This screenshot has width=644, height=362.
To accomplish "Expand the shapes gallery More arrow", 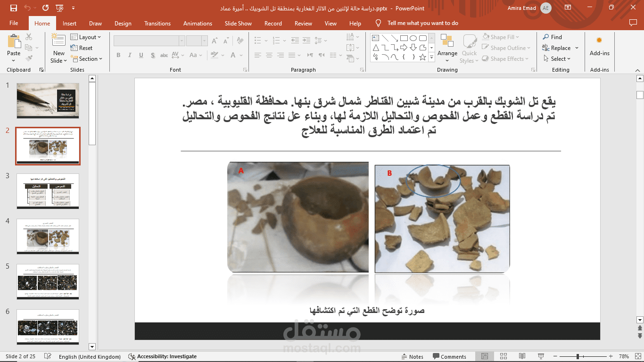I will (x=431, y=57).
